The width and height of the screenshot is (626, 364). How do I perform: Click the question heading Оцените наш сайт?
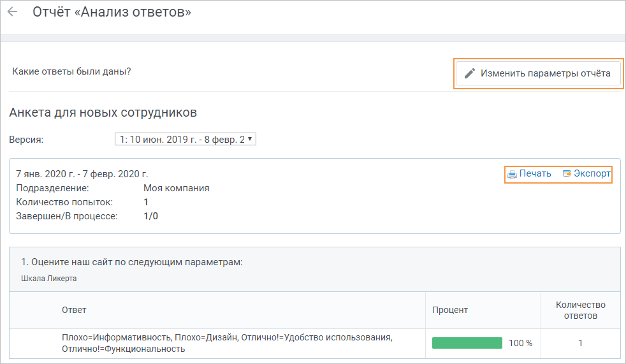pos(132,262)
